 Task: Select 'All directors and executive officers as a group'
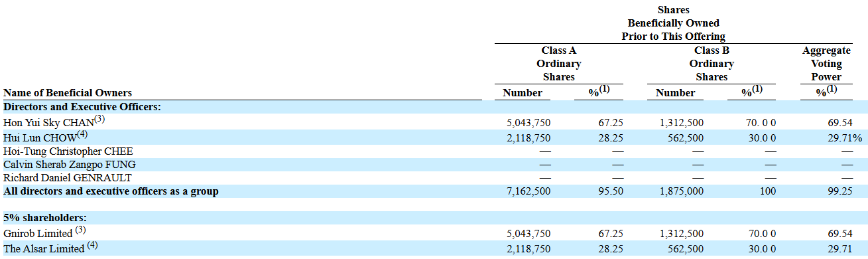tap(111, 192)
